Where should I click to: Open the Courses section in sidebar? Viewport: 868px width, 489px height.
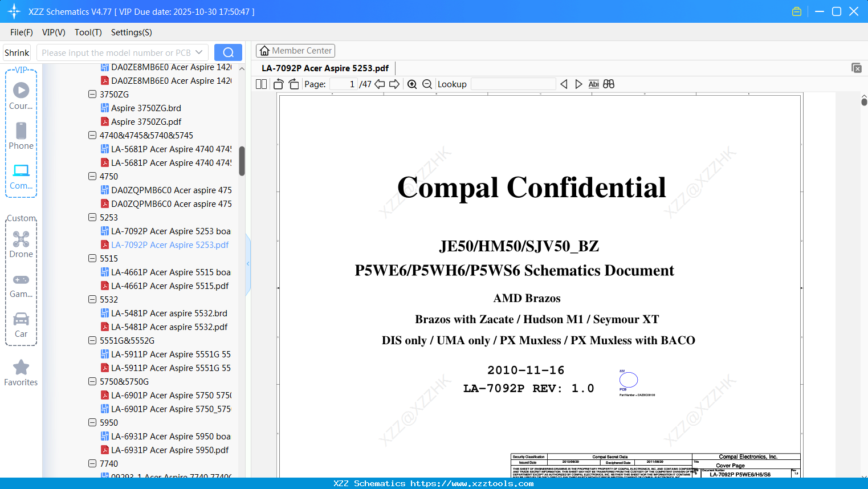[21, 96]
